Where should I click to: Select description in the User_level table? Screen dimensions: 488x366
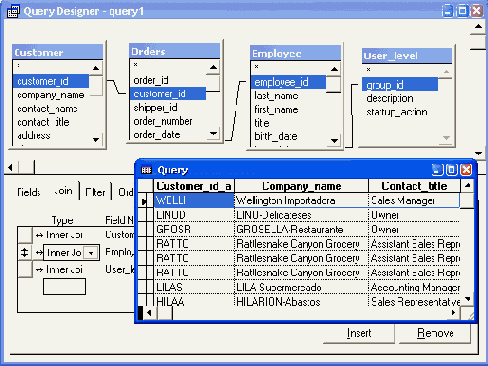pyautogui.click(x=390, y=98)
